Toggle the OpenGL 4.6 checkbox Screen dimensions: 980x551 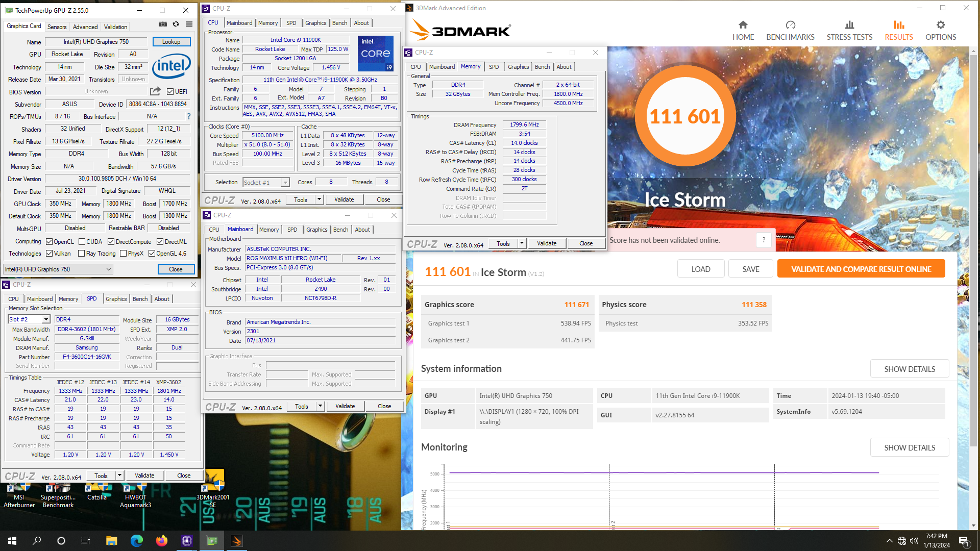click(x=152, y=254)
